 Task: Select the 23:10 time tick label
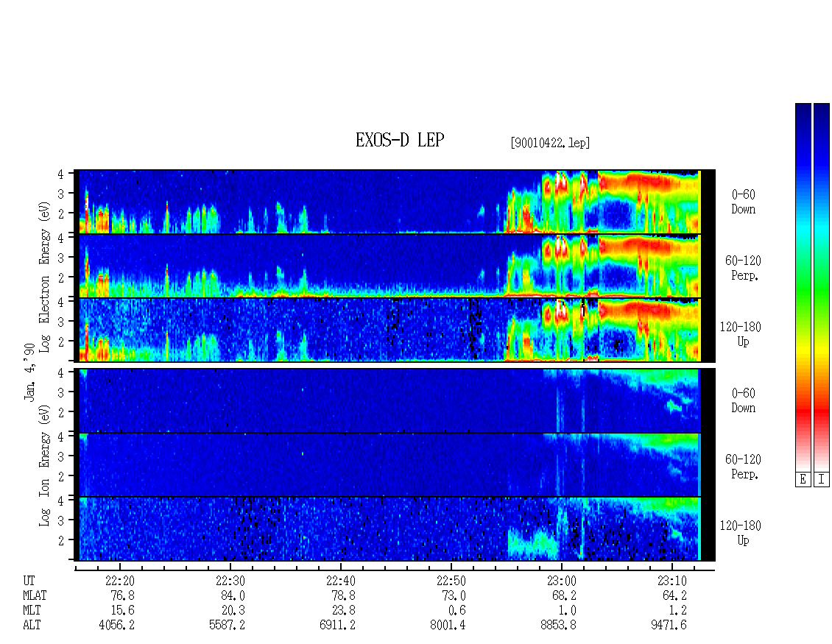pyautogui.click(x=671, y=581)
